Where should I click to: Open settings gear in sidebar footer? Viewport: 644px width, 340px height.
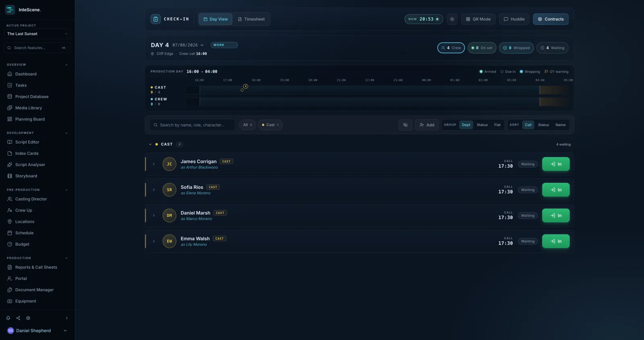(x=28, y=318)
